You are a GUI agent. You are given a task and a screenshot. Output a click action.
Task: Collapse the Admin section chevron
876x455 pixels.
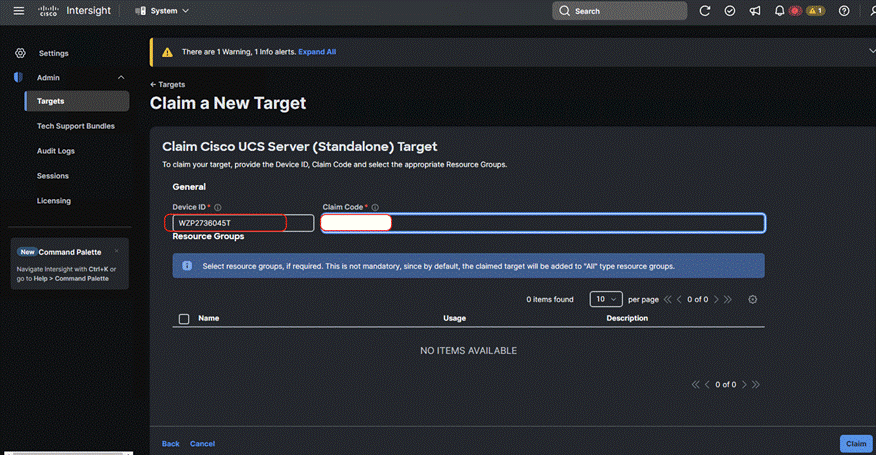[x=121, y=77]
